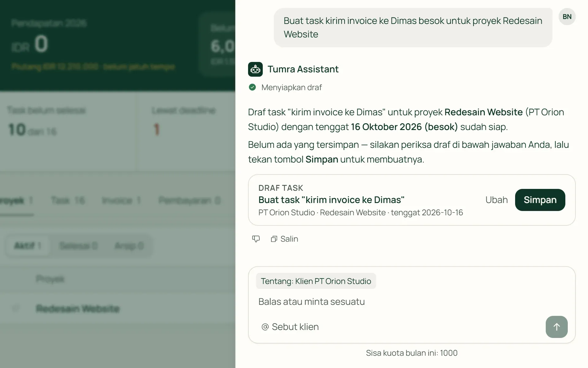Select the Selesai 0 filter
This screenshot has width=588, height=368.
(78, 246)
